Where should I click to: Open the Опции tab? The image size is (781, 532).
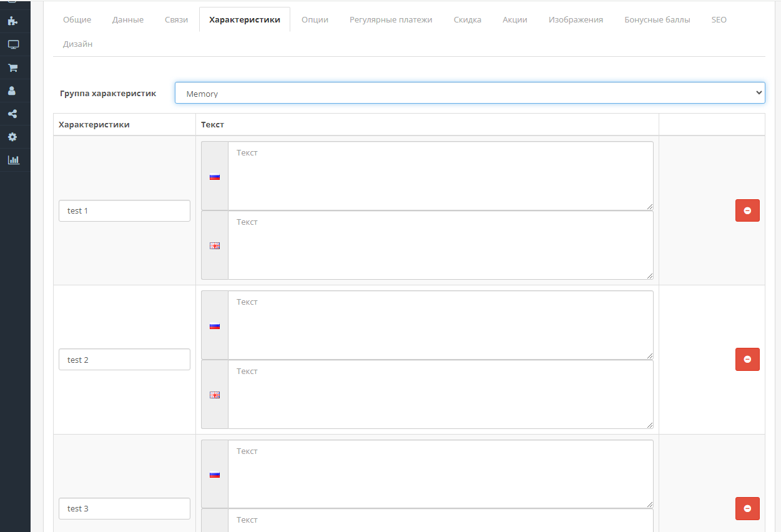(315, 19)
